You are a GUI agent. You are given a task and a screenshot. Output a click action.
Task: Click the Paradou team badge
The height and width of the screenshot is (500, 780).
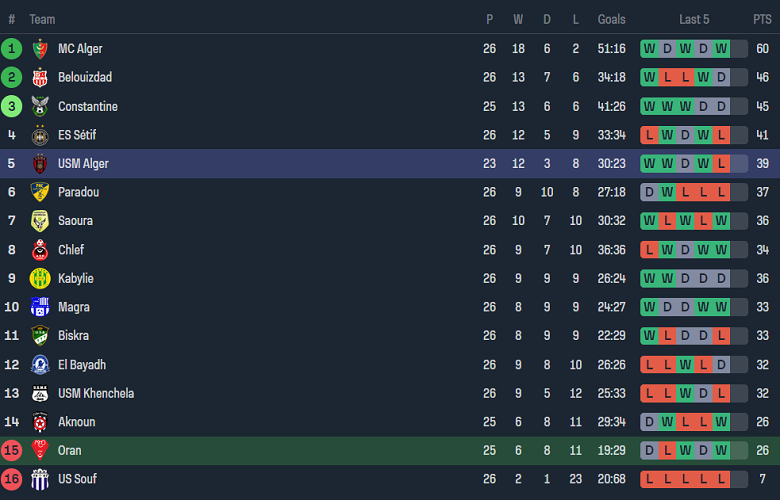tap(40, 192)
